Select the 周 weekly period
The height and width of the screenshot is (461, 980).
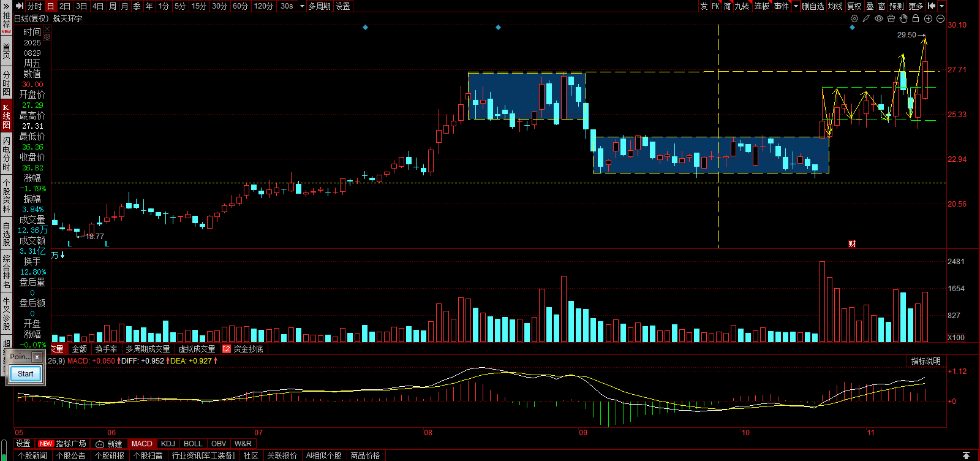(x=113, y=6)
